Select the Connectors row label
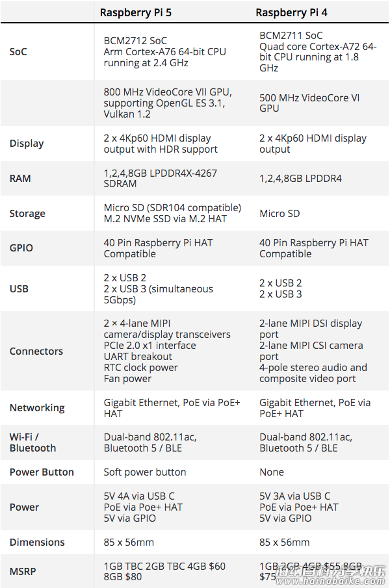Viewport: 390px width, 588px height. pos(36,351)
